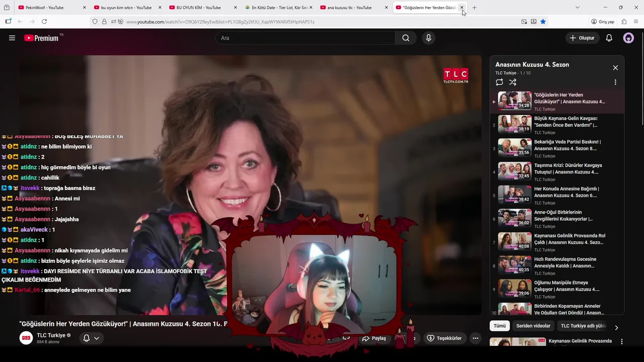644x362 pixels.
Task: Open 'Oğlumu Manipüle Etmeye Çalışıyor' video
Action: (x=557, y=289)
